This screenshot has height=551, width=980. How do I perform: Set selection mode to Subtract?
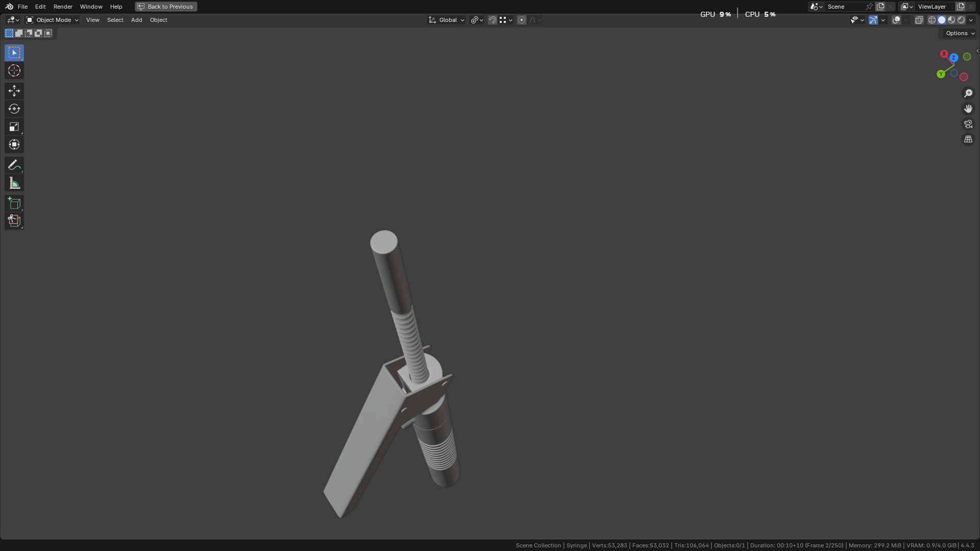tap(29, 33)
